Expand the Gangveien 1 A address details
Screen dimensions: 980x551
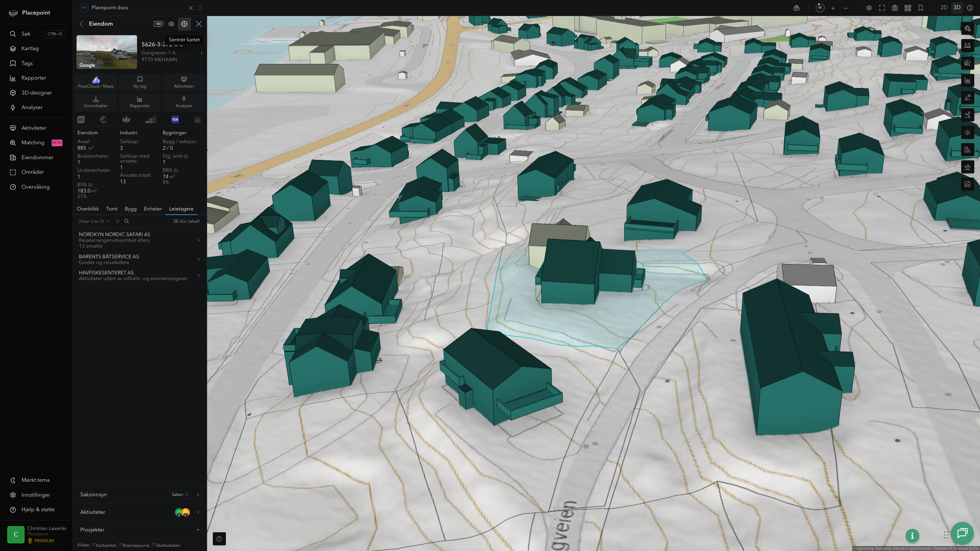tap(202, 53)
